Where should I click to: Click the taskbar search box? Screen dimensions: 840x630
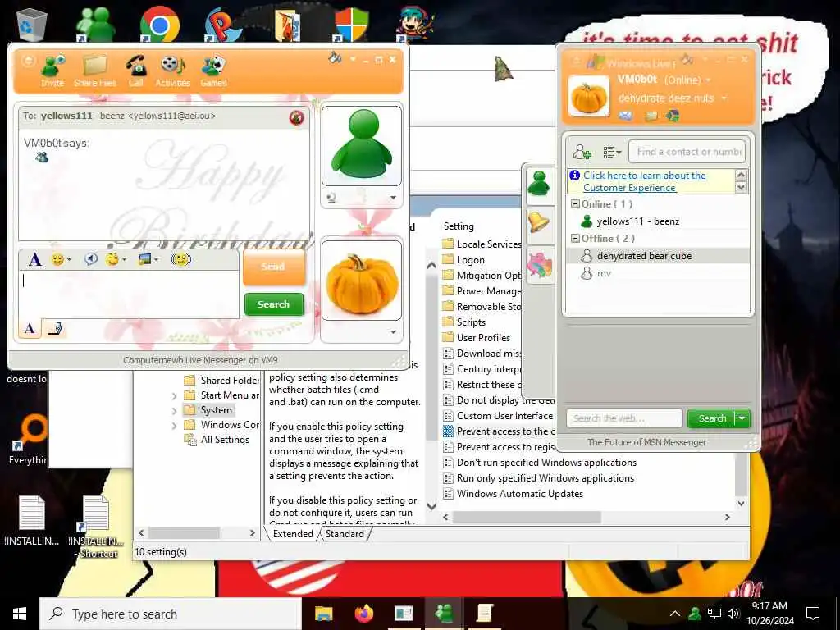pyautogui.click(x=171, y=614)
